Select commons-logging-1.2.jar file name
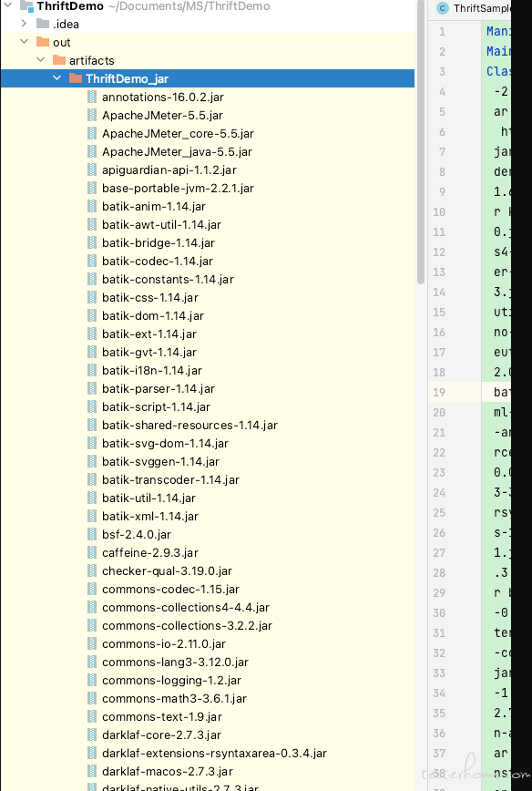 (x=171, y=680)
